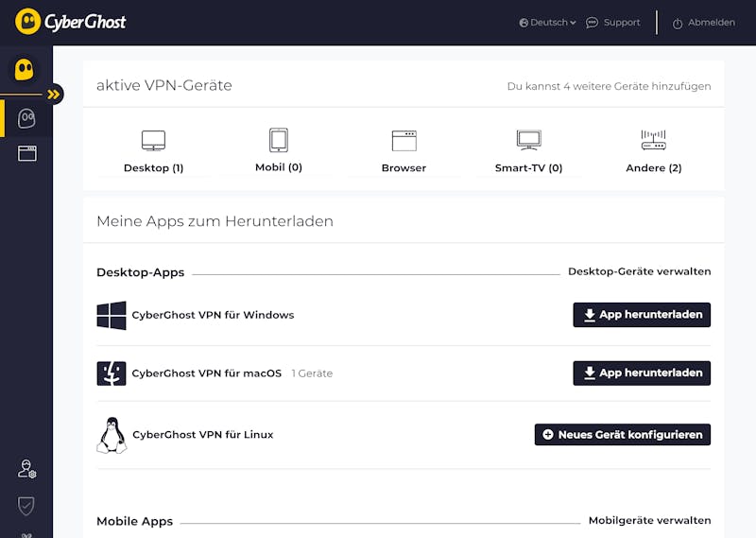756x538 pixels.
Task: Open Mobilgeräte verwalten link
Action: pos(649,521)
